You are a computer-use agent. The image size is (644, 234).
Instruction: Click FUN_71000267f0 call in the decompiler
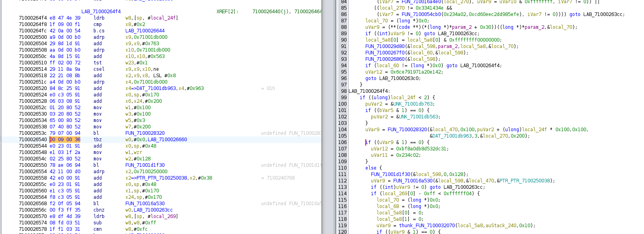point(385,53)
